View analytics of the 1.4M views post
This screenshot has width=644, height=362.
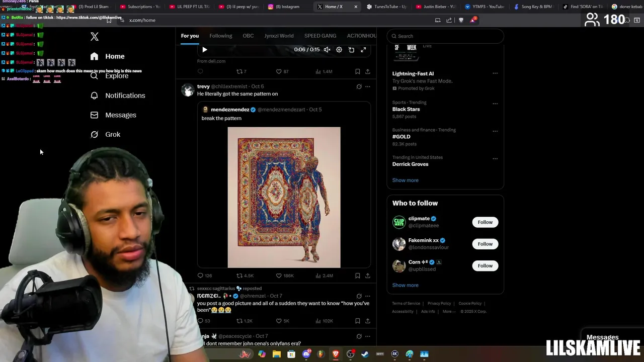click(x=324, y=71)
